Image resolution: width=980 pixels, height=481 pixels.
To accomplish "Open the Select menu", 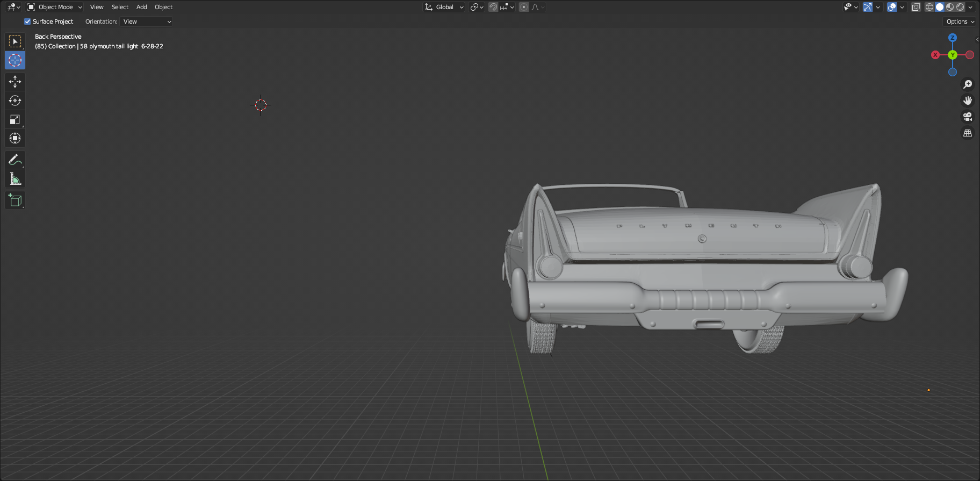I will point(120,7).
